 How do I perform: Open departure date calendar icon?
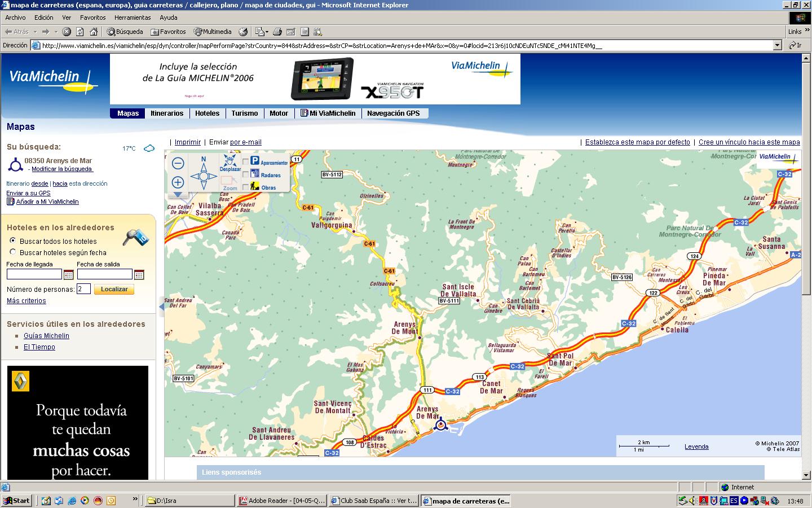[x=139, y=275]
